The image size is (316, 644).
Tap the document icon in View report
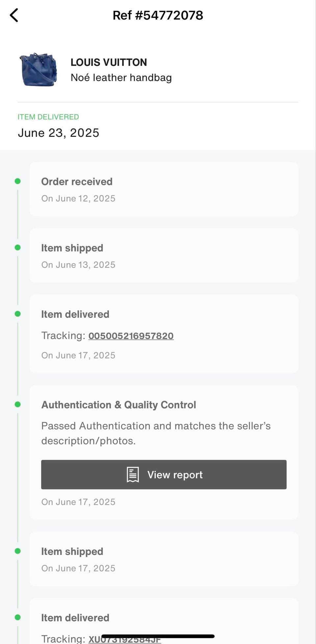point(133,475)
